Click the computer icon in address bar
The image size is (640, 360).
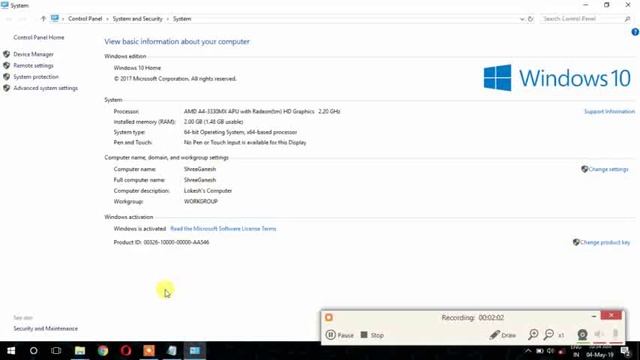[55, 18]
